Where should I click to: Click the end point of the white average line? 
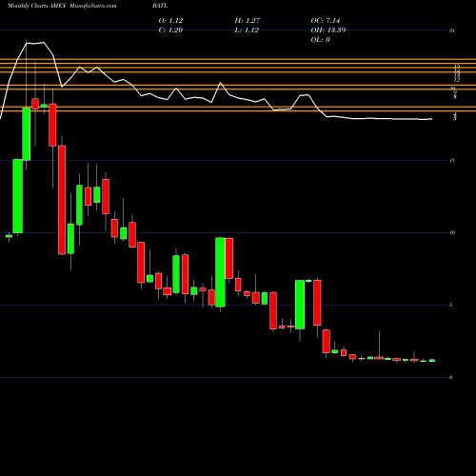pos(431,119)
